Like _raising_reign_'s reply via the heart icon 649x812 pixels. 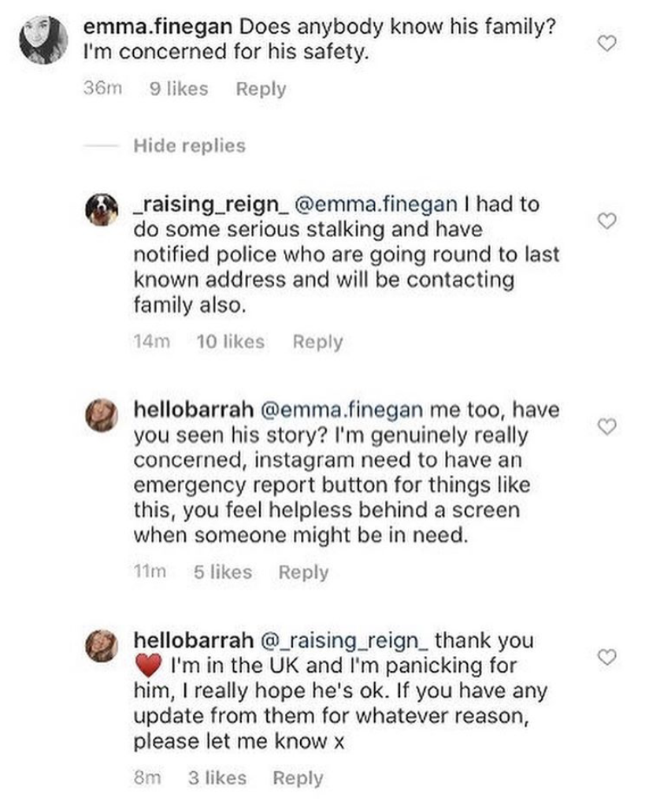pyautogui.click(x=607, y=221)
